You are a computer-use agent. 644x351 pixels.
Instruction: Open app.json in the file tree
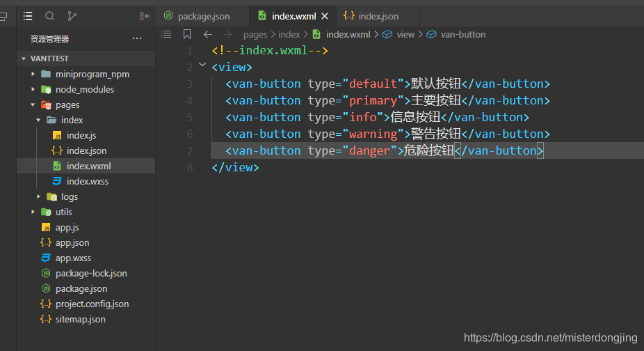[x=72, y=243]
